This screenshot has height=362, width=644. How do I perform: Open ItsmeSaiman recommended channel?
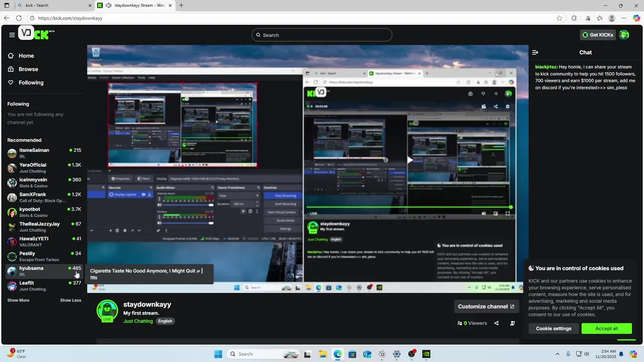pos(44,153)
